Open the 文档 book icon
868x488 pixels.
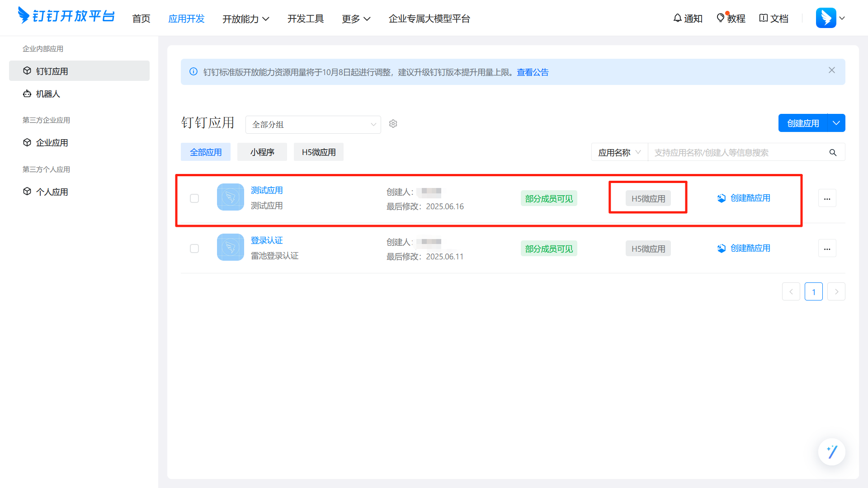tap(764, 18)
